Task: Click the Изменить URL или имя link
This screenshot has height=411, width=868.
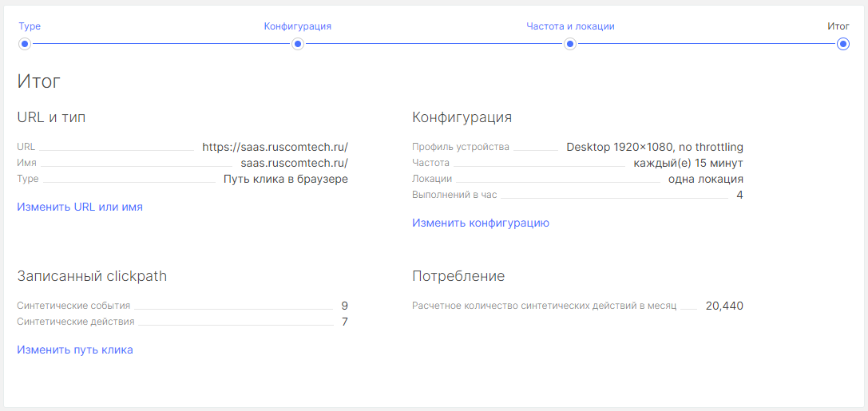Action: 80,207
